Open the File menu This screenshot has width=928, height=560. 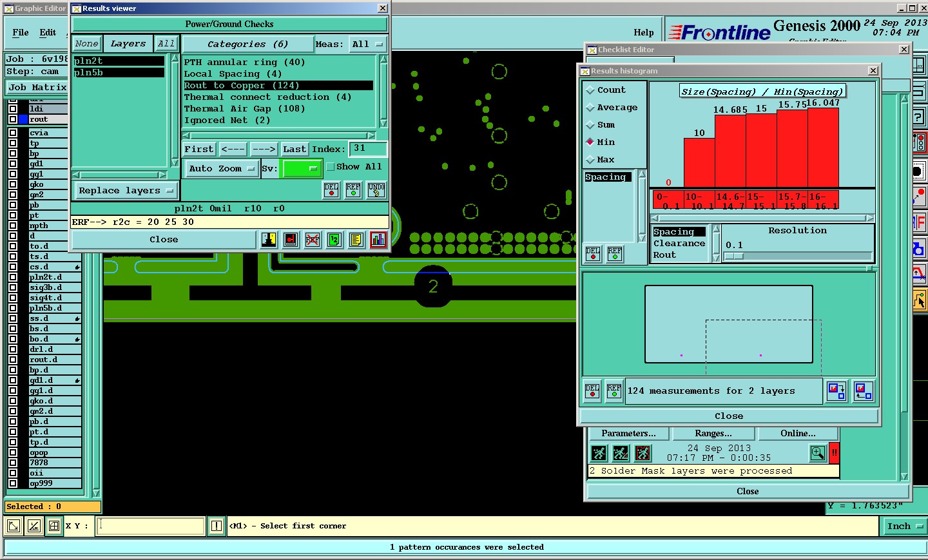click(x=21, y=32)
